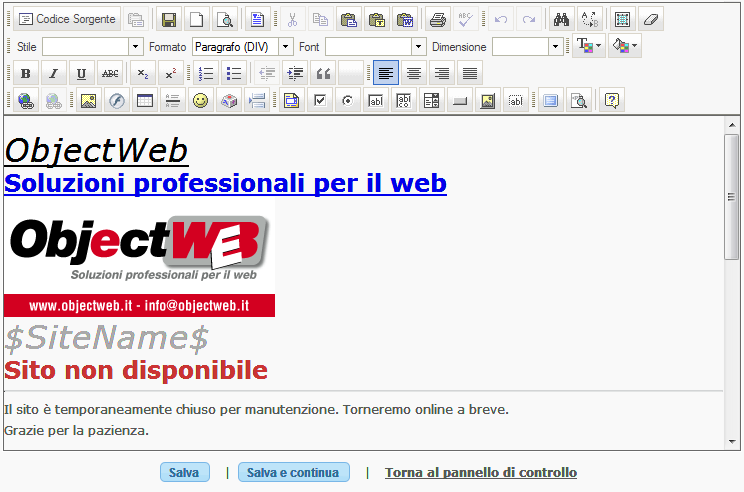The width and height of the screenshot is (744, 492).
Task: Paste as plain text icon
Action: point(377,19)
